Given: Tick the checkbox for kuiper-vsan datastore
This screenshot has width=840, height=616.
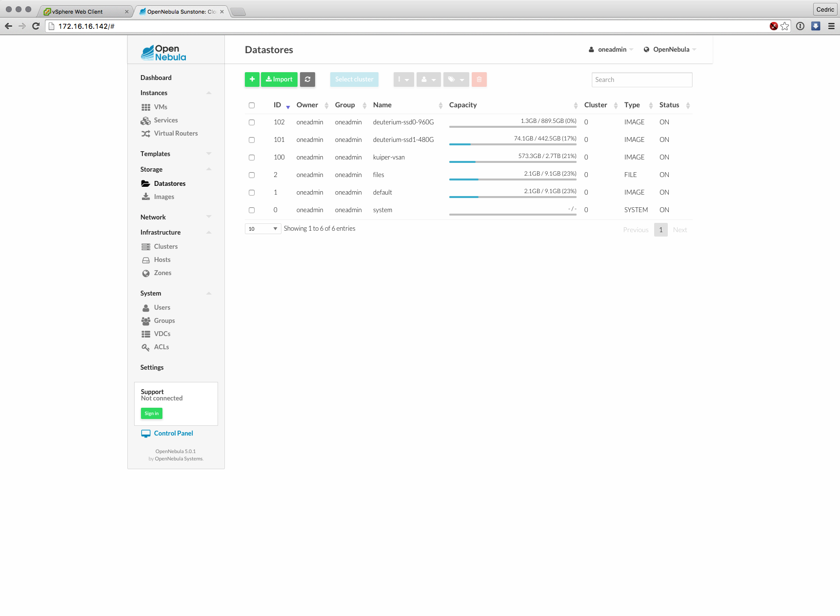Looking at the screenshot, I should (x=252, y=158).
